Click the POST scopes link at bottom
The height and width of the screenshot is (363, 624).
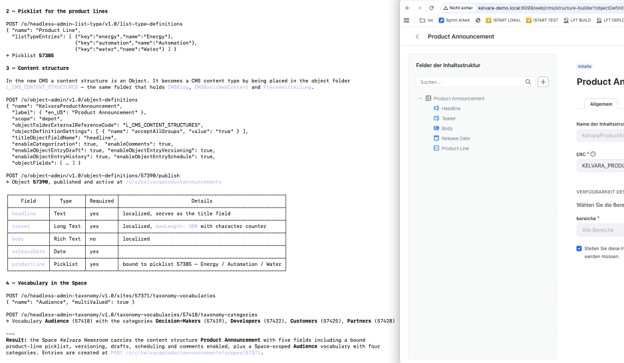[186, 353]
